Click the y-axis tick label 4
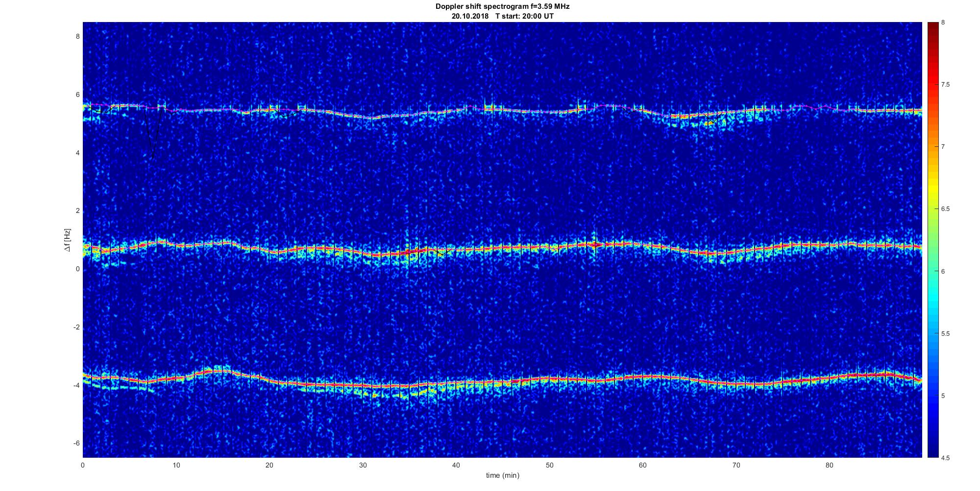This screenshot has height=491, width=980. click(x=77, y=153)
